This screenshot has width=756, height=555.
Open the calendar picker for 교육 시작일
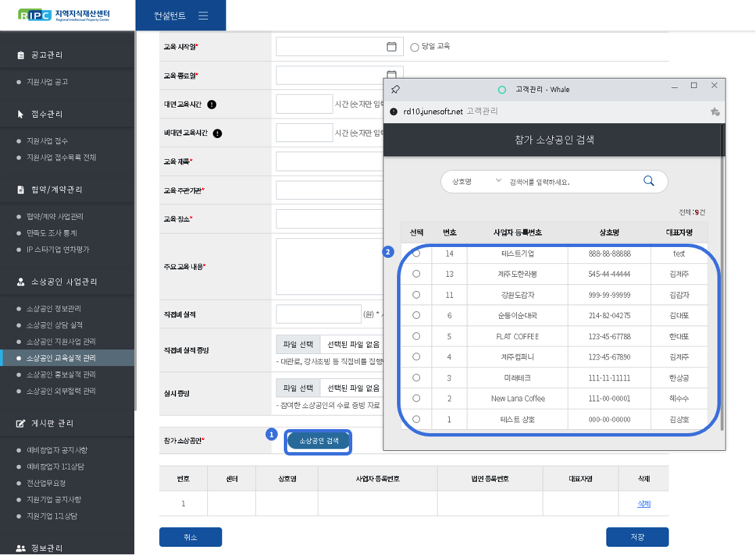391,47
